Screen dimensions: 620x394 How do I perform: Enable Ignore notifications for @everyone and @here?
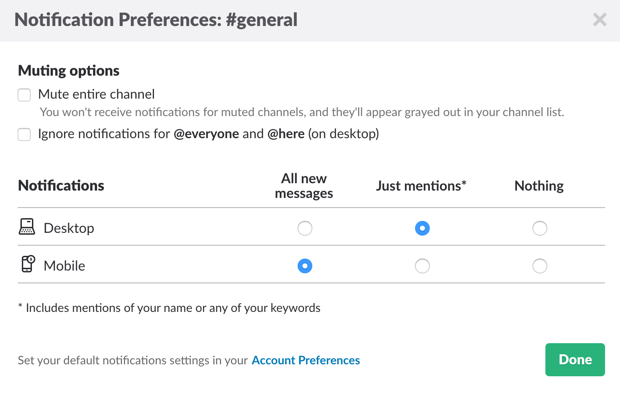[x=24, y=134]
